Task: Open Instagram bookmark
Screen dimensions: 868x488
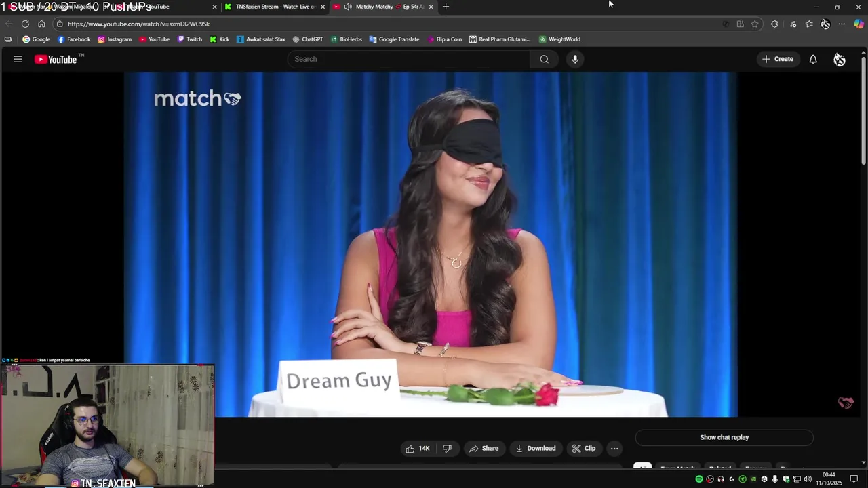Action: tap(115, 39)
